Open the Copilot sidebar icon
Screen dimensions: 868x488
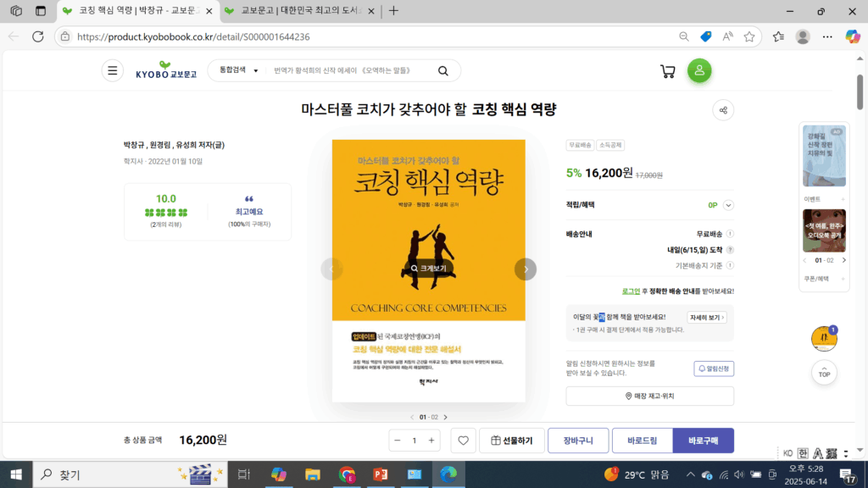[x=853, y=36]
